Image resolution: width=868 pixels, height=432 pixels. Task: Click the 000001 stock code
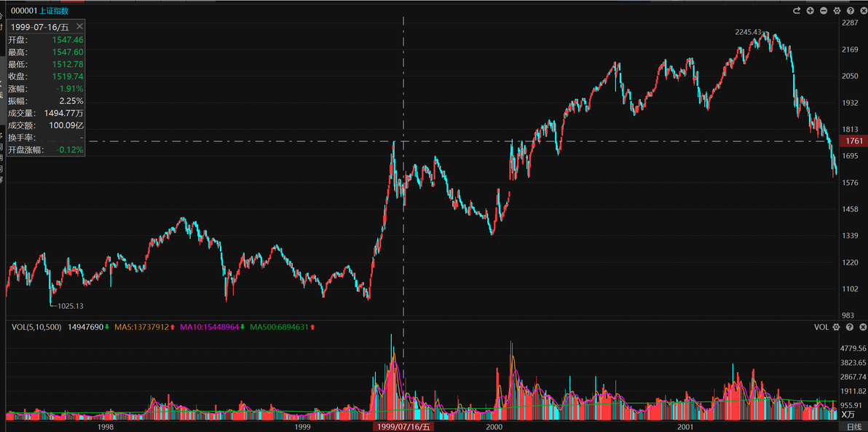pos(24,10)
